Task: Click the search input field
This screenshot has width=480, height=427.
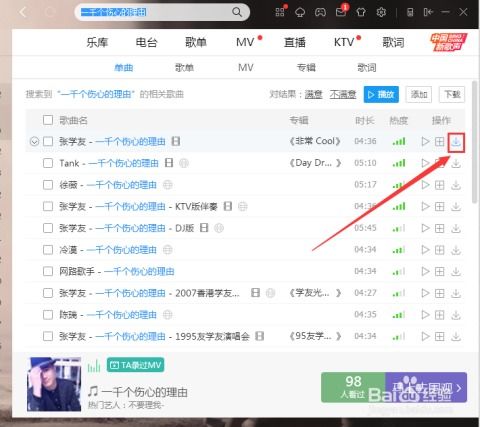Action: click(153, 12)
